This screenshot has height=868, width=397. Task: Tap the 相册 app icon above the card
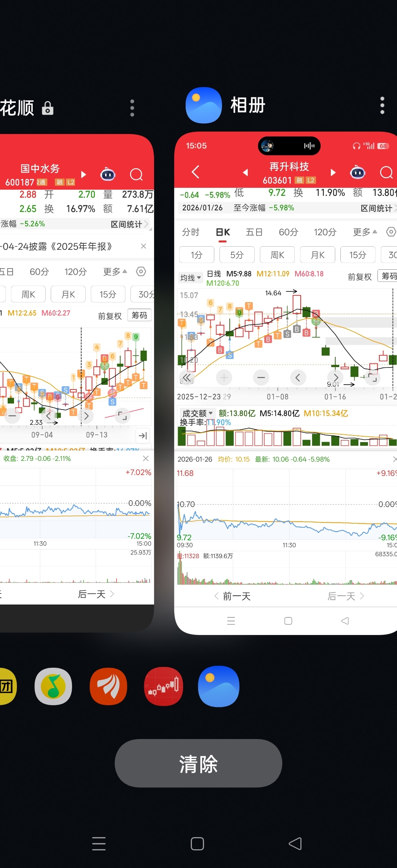(204, 105)
